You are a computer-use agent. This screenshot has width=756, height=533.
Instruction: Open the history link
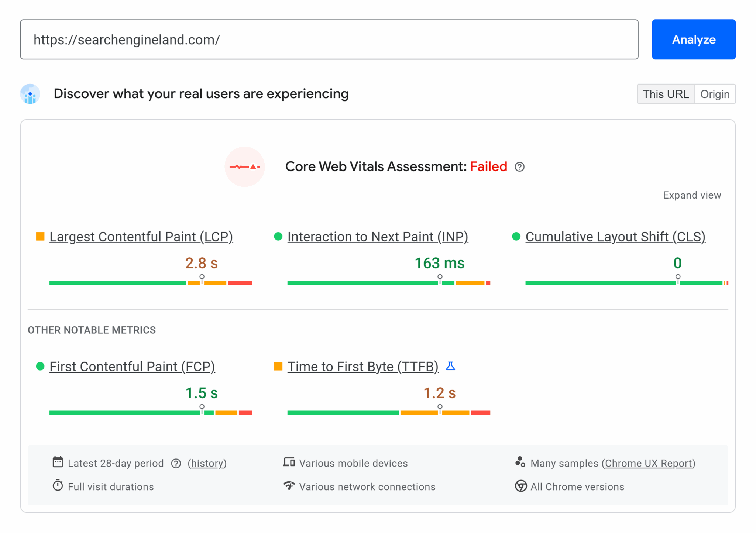pos(207,463)
